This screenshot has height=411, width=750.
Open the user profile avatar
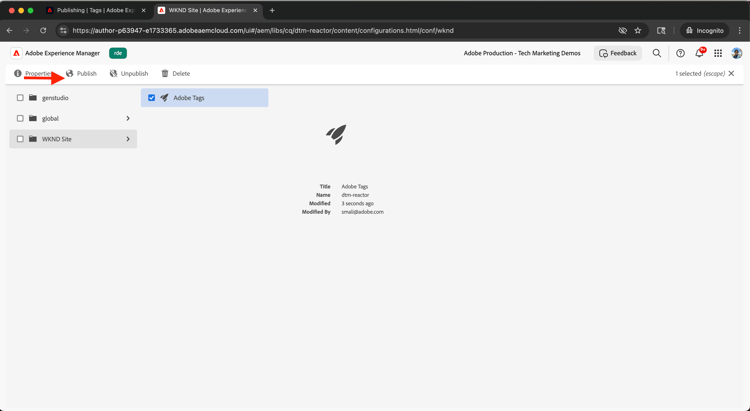(x=737, y=53)
